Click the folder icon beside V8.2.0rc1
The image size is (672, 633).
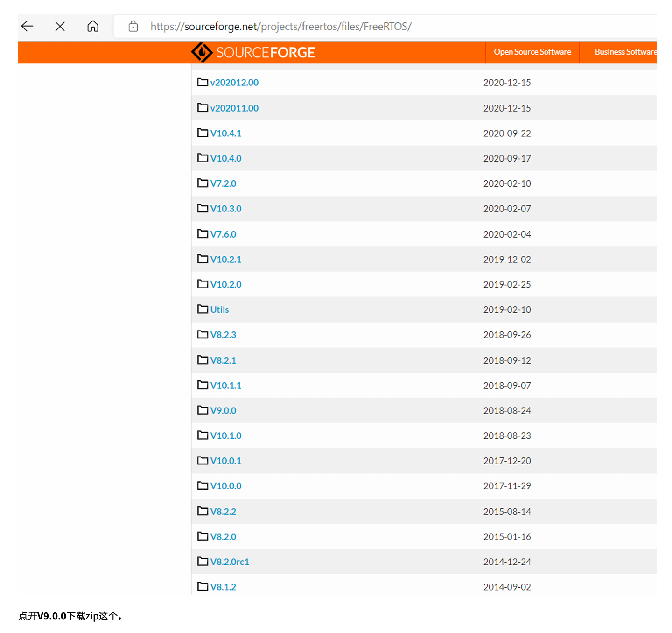point(203,562)
